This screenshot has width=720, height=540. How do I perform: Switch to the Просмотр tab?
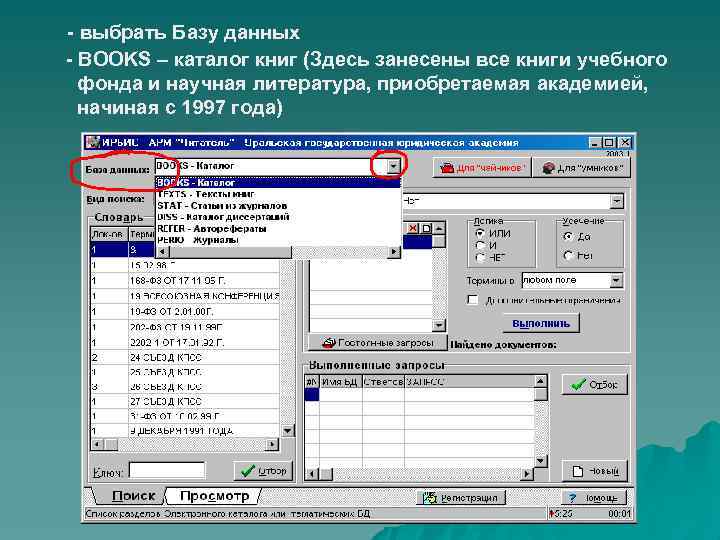point(214,496)
